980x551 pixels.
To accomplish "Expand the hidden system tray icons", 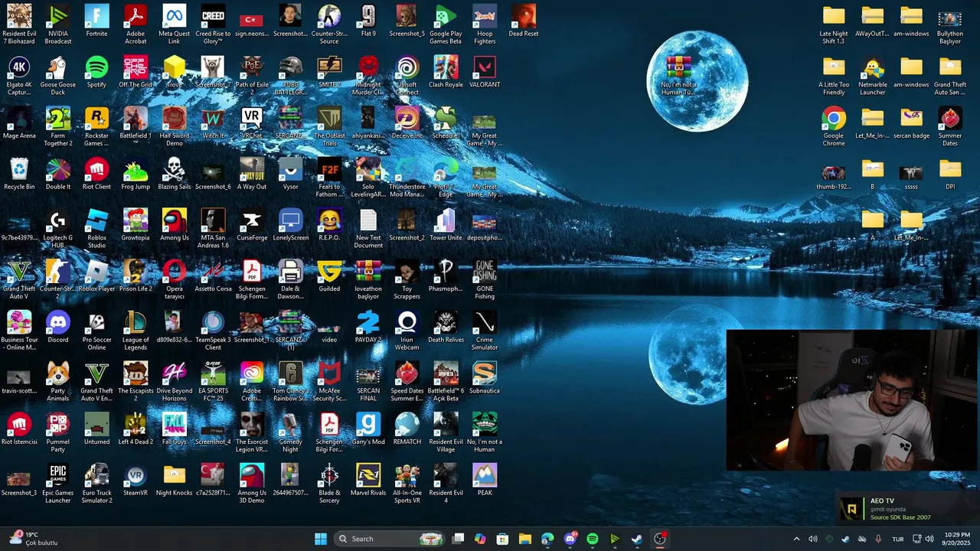I will 796,539.
